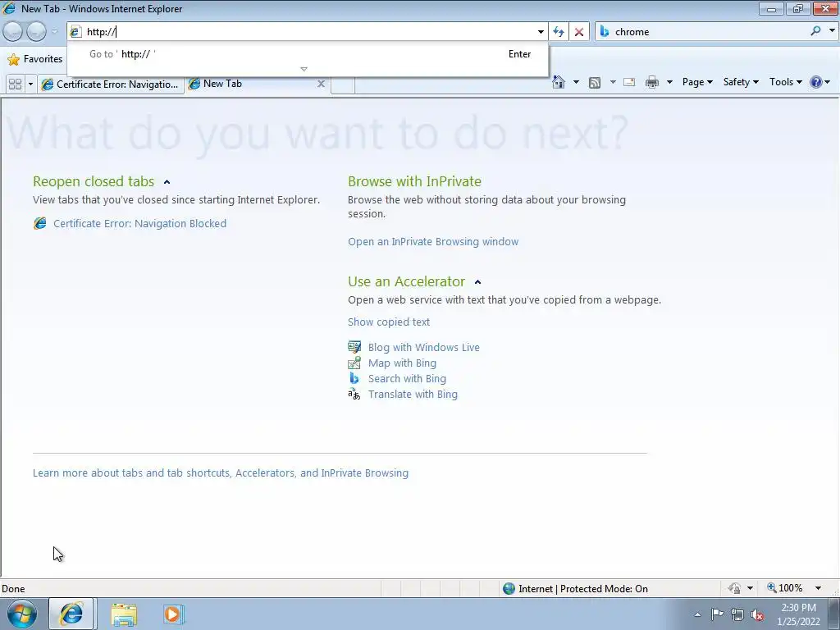Click the Home icon
The image size is (840, 630).
point(559,82)
